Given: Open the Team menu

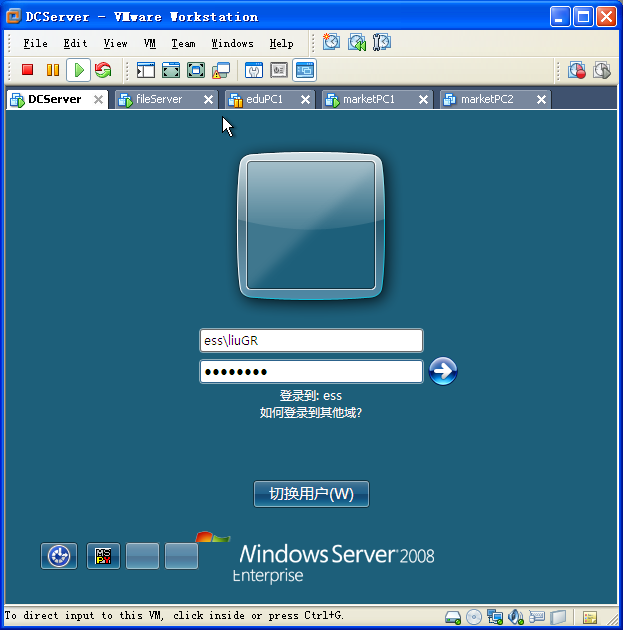Looking at the screenshot, I should pos(183,43).
